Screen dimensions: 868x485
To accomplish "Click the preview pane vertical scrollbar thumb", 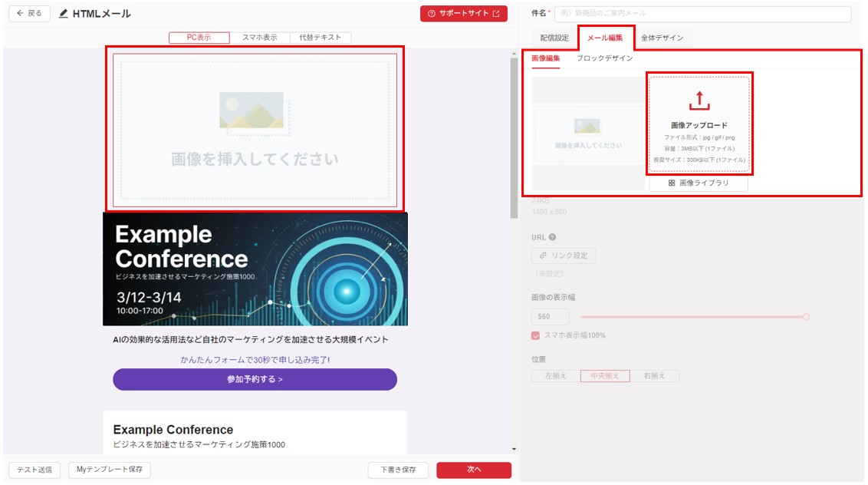I will pos(514,139).
